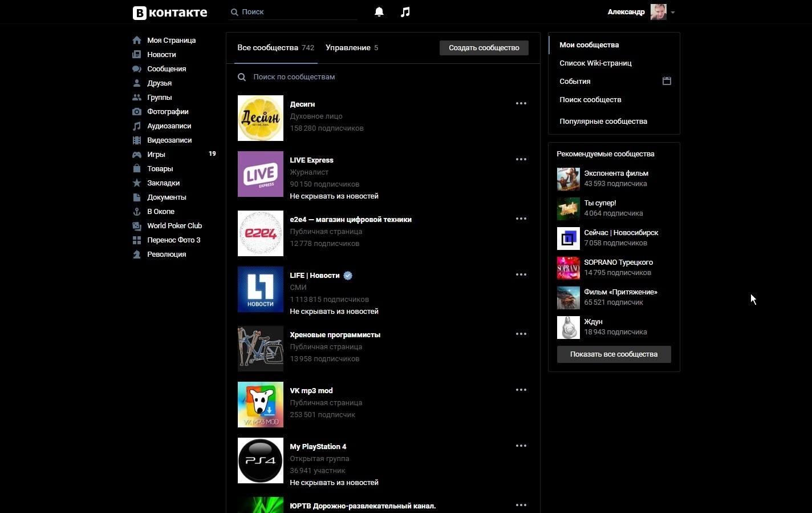Click the film icon beside Видеозаписи
812x513 pixels.
(137, 140)
